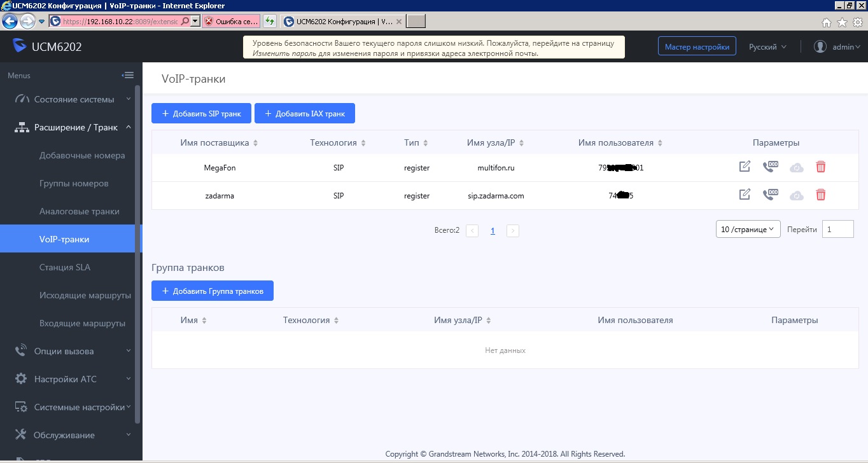Open Добавочные номера page

coord(82,155)
